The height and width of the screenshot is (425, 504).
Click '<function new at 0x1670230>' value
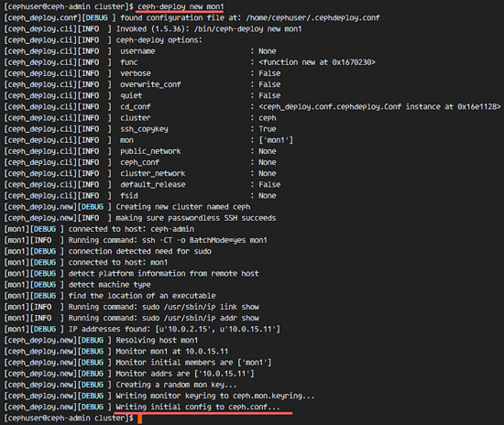pyautogui.click(x=317, y=62)
